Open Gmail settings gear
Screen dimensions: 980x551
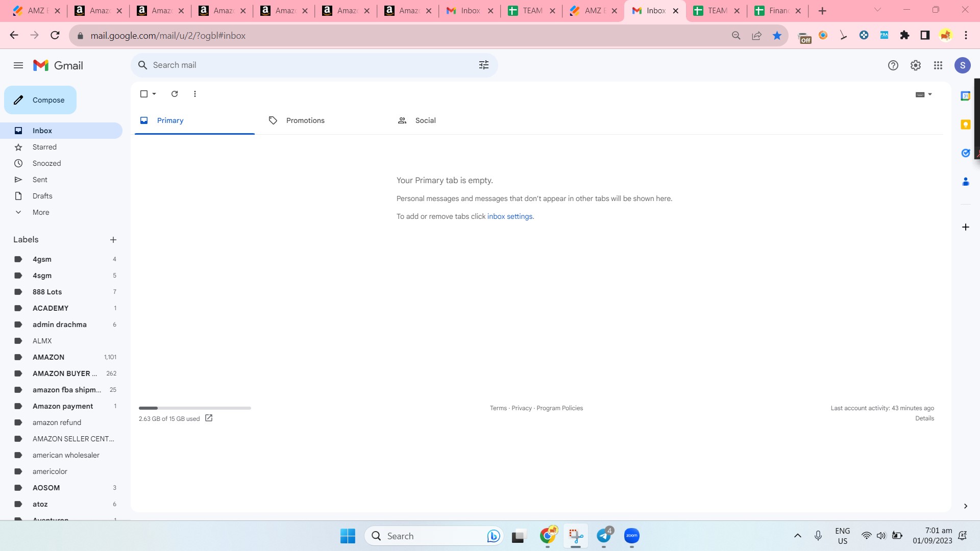click(915, 65)
